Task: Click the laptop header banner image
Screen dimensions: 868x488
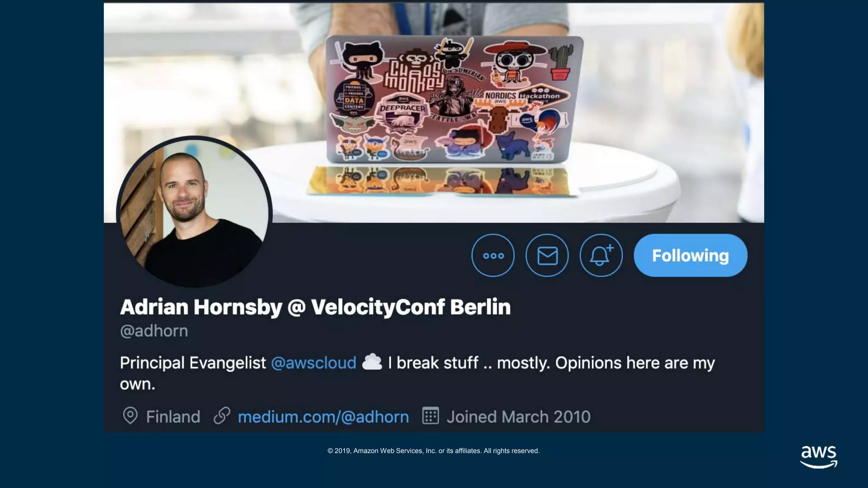Action: click(x=434, y=113)
